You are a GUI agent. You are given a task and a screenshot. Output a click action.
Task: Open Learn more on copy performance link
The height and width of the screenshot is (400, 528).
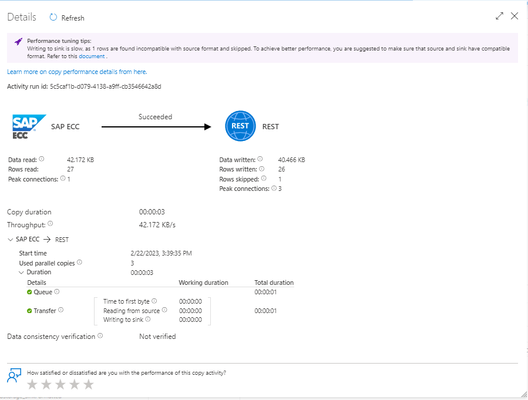pos(77,72)
